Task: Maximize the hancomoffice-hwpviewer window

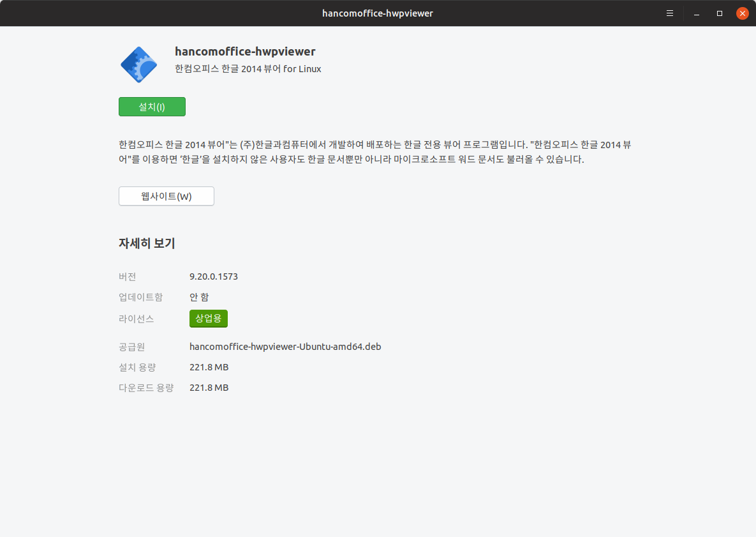Action: click(x=720, y=13)
